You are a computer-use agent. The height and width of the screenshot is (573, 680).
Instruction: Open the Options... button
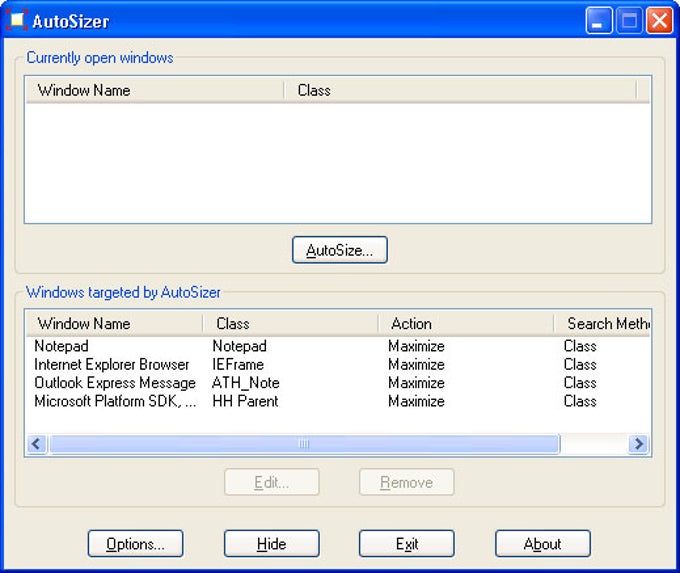135,544
